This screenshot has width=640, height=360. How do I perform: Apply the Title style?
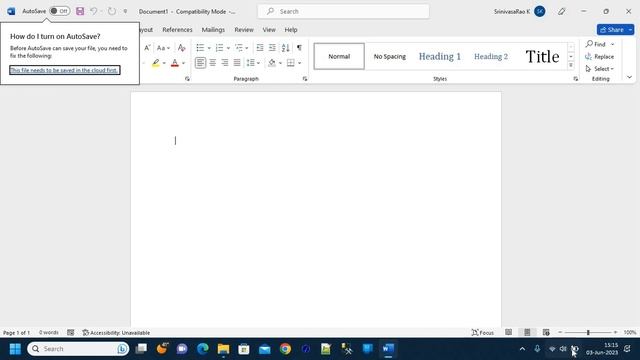542,56
